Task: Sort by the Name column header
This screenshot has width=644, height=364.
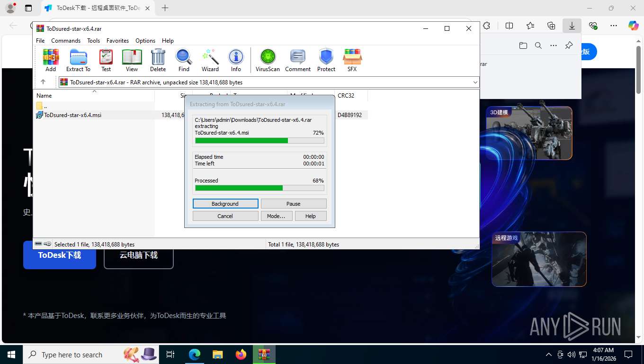Action: click(x=95, y=95)
